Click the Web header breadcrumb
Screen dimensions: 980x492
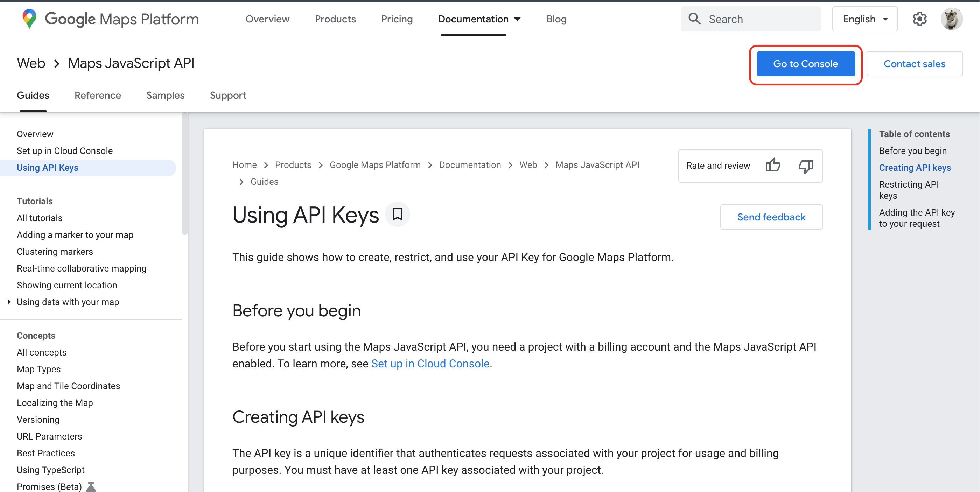pyautogui.click(x=31, y=63)
